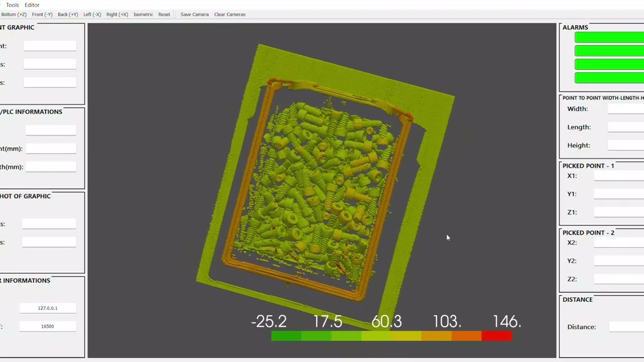The height and width of the screenshot is (362, 644).
Task: Click the Y2 coordinate field
Action: (x=619, y=260)
